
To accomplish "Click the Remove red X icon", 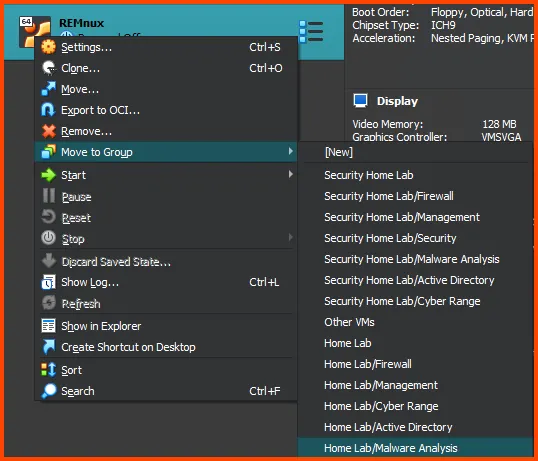I will click(48, 131).
